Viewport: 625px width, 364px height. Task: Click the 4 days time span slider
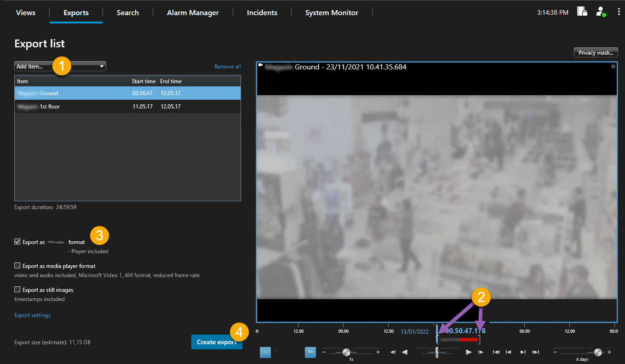(x=597, y=352)
